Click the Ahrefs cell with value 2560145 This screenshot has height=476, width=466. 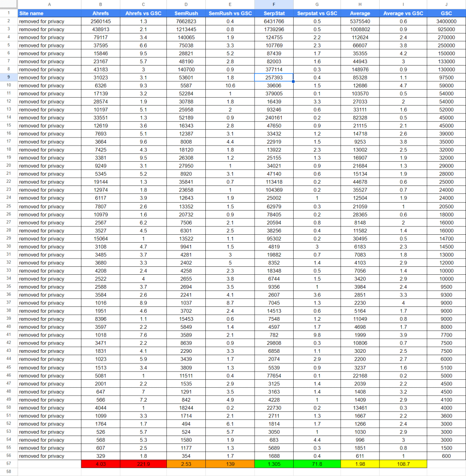(100, 21)
